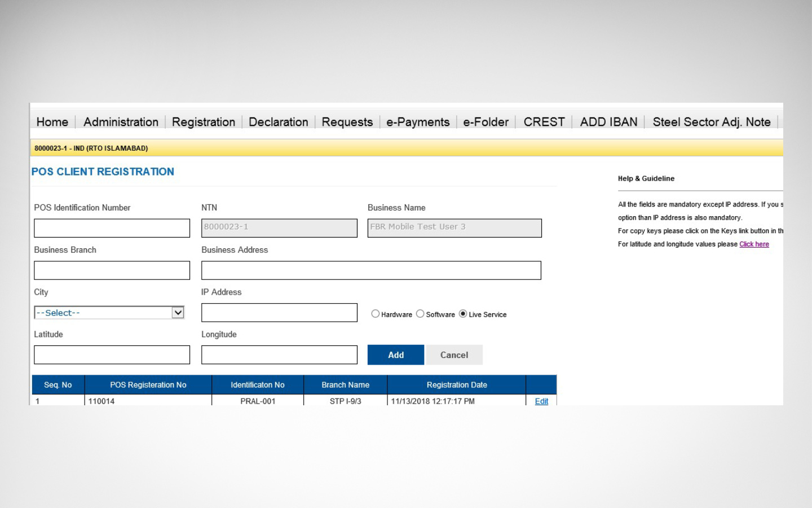Focus the Latitude field
812x508 pixels.
[112, 355]
